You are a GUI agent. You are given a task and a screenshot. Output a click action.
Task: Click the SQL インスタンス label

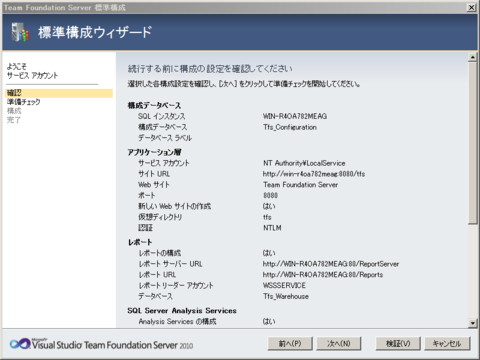(162, 116)
